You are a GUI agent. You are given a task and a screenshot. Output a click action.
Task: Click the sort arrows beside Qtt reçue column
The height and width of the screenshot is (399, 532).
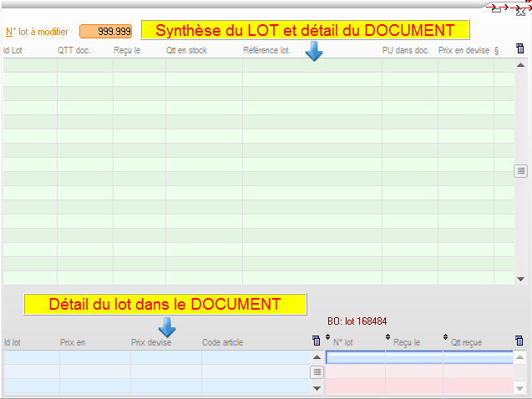pos(446,337)
